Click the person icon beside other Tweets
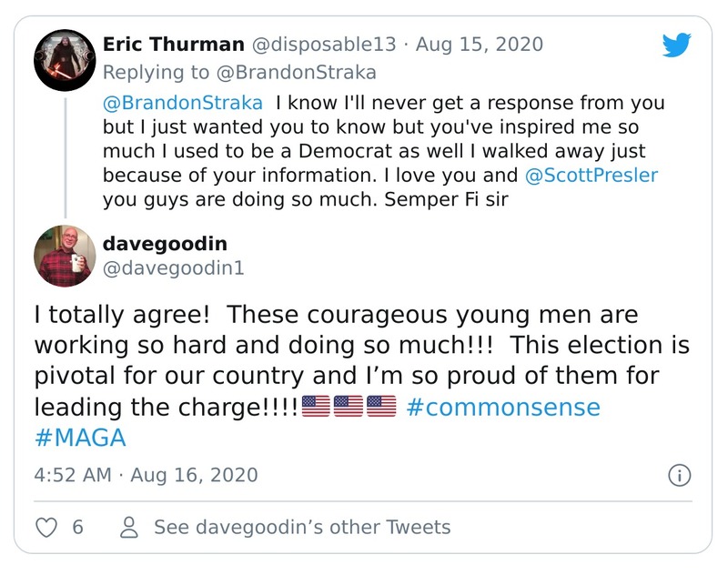 (x=129, y=527)
